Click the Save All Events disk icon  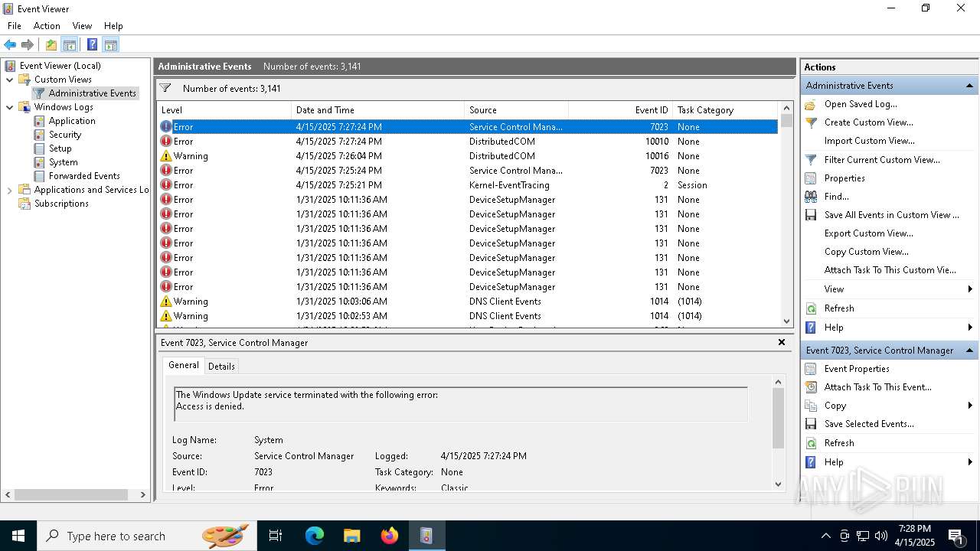(811, 215)
